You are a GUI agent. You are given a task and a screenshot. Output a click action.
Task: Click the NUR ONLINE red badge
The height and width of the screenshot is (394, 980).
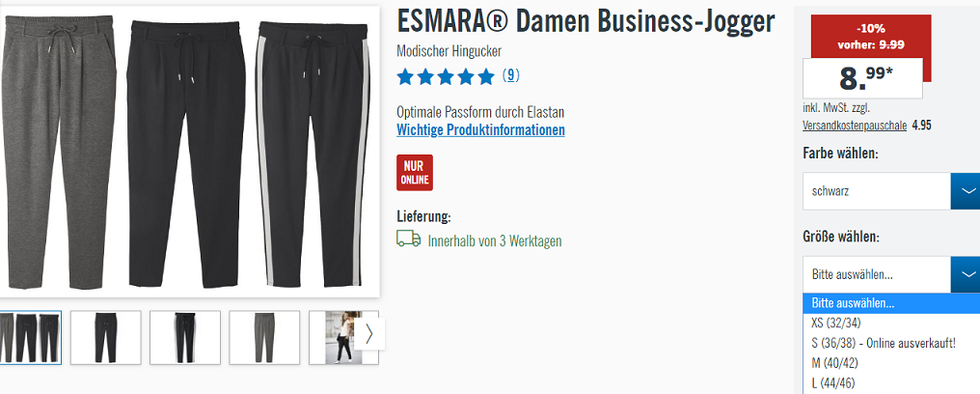[x=415, y=173]
